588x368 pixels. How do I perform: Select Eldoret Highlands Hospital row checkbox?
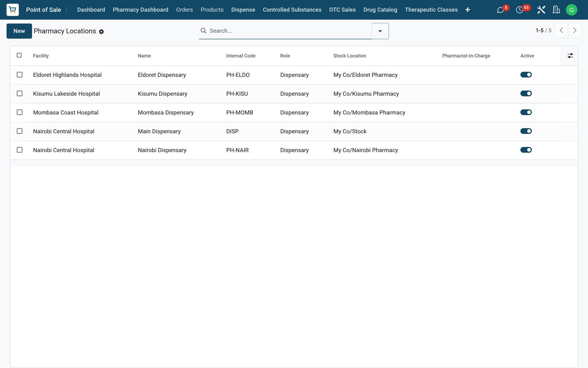tap(19, 75)
